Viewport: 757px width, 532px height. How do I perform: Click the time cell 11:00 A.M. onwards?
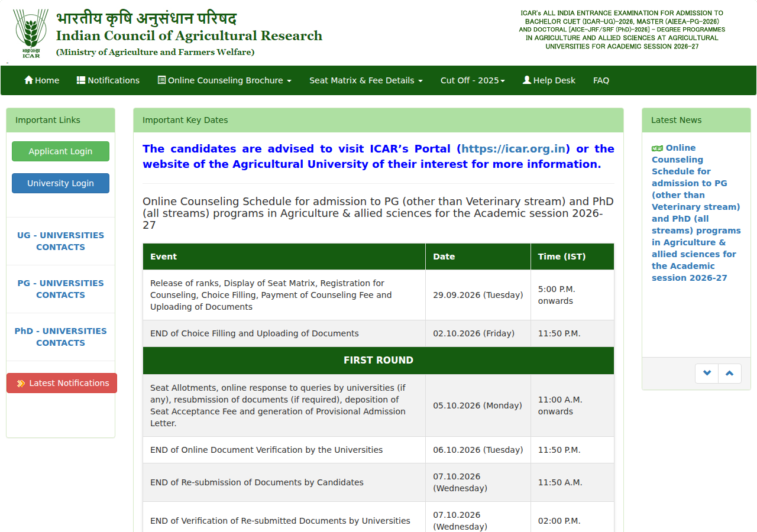(x=572, y=406)
